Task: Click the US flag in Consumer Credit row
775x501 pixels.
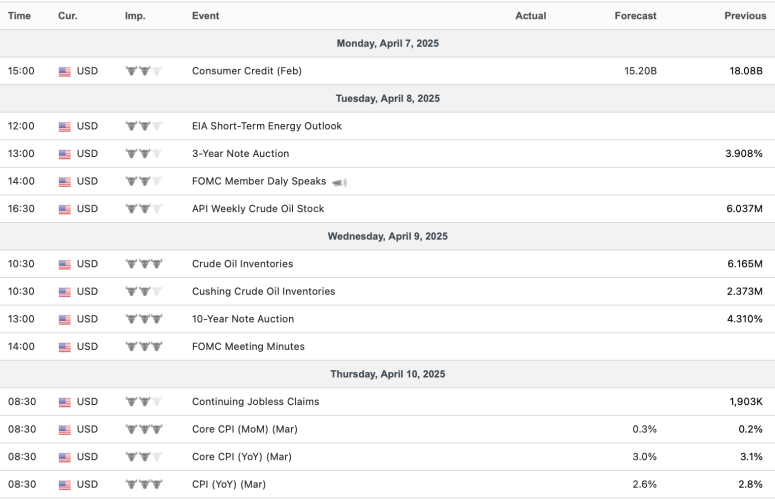Action: 65,71
